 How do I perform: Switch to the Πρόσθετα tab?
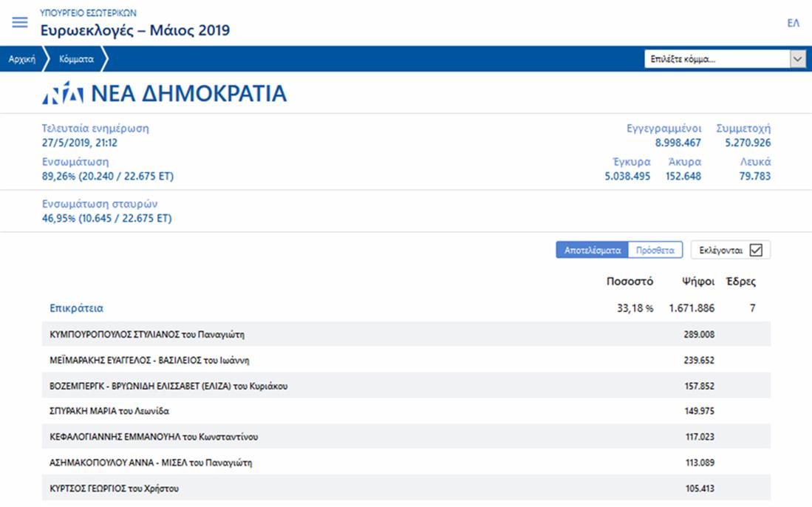click(655, 250)
